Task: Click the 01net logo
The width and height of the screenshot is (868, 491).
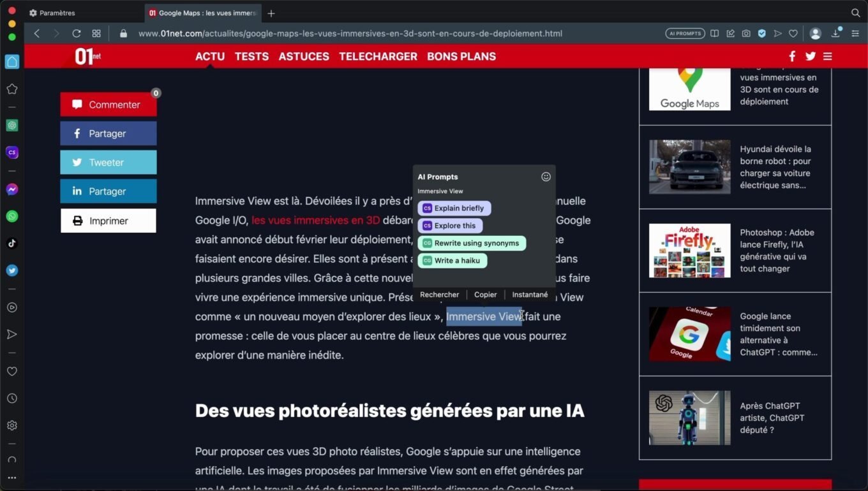Action: click(x=87, y=56)
